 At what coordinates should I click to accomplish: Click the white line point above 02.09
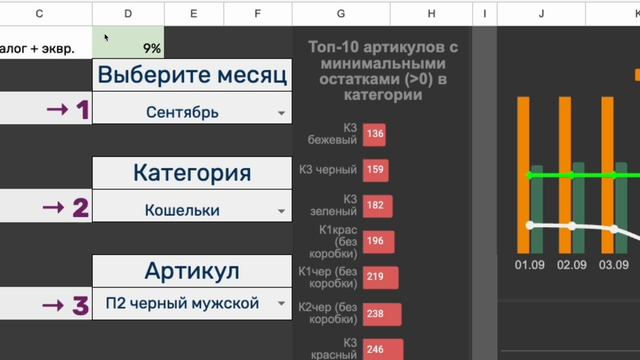click(572, 226)
